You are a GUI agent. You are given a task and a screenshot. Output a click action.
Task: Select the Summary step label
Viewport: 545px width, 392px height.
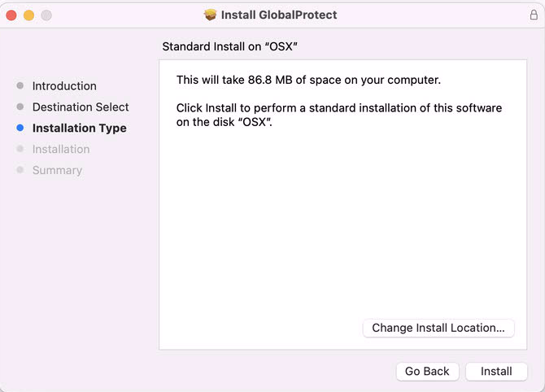click(58, 170)
